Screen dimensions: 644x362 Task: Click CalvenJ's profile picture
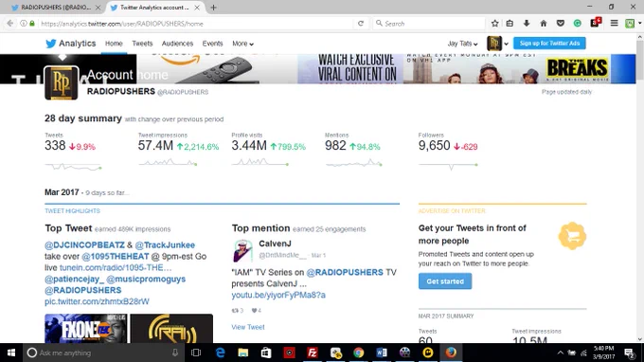tap(242, 250)
